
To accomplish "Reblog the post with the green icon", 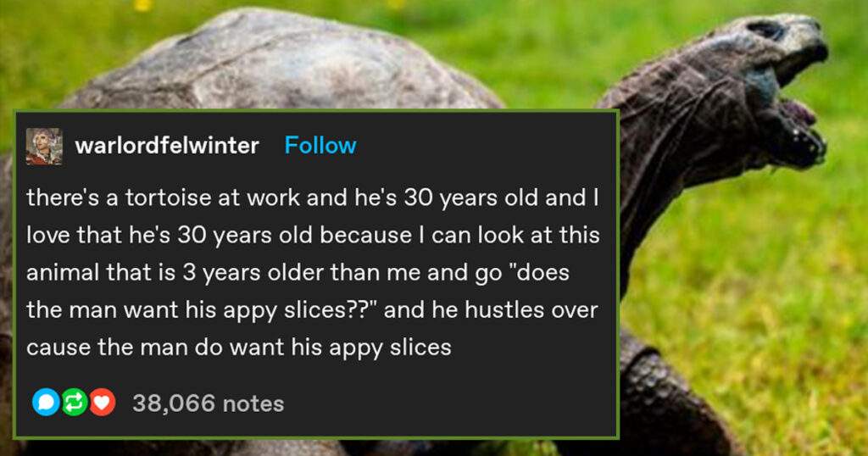I will pyautogui.click(x=74, y=403).
